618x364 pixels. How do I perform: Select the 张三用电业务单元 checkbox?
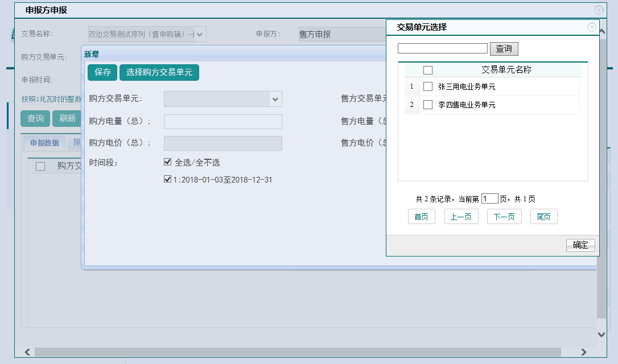click(x=428, y=87)
